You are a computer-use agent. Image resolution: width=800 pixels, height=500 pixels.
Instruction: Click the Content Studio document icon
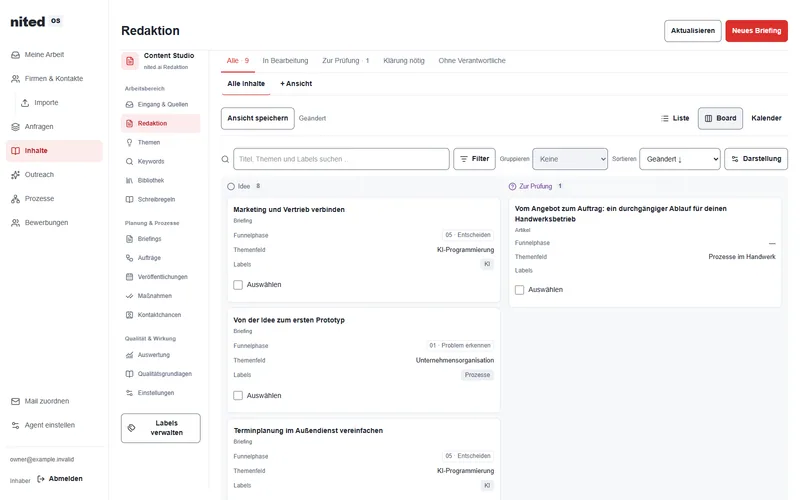[x=130, y=61]
